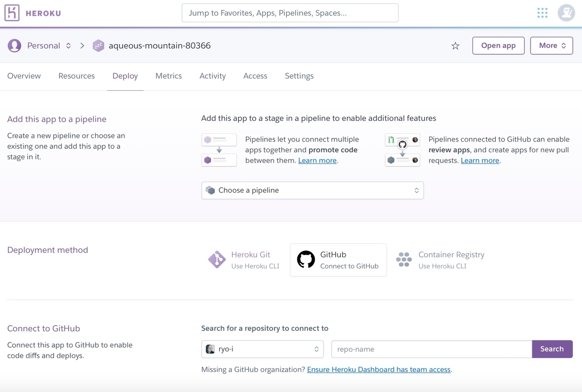Click the Heroku Git deployment icon

[x=217, y=260]
